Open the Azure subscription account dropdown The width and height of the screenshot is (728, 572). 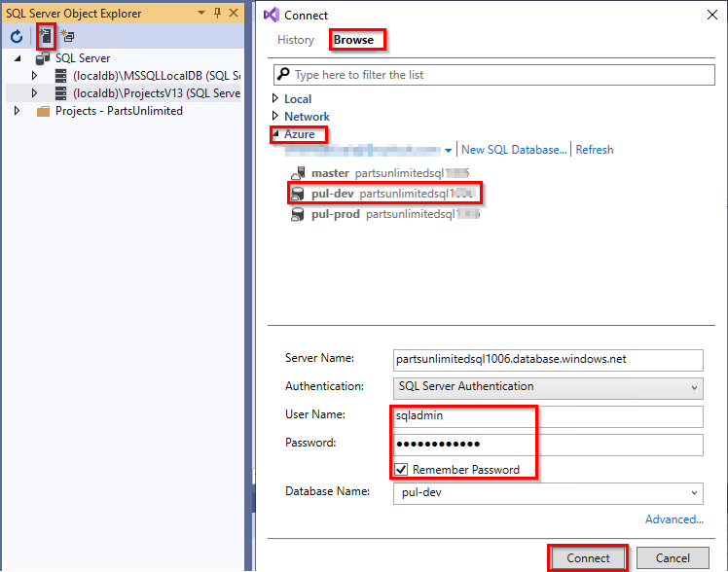pyautogui.click(x=448, y=151)
